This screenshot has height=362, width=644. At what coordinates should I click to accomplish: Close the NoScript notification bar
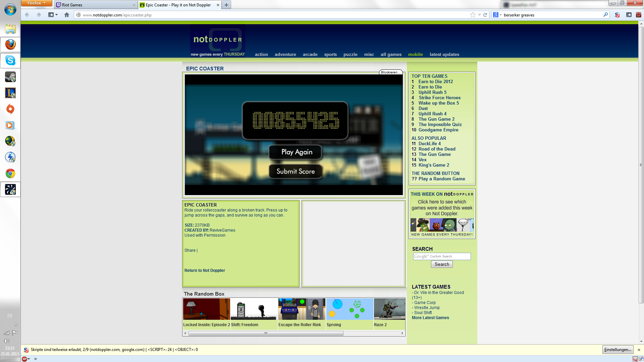639,350
